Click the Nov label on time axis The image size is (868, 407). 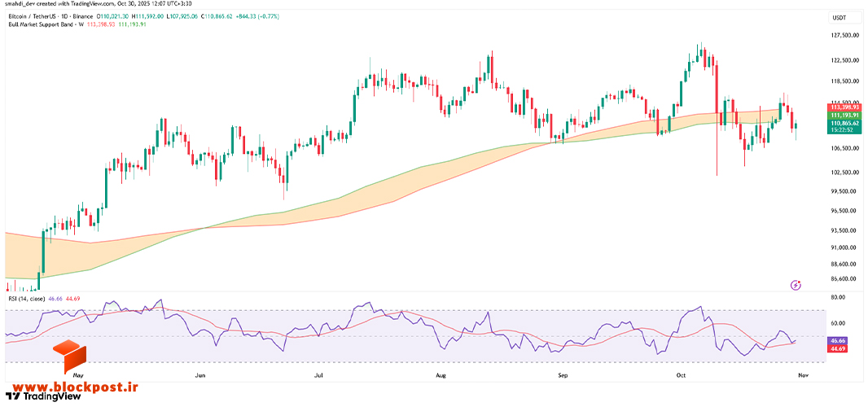(x=804, y=375)
